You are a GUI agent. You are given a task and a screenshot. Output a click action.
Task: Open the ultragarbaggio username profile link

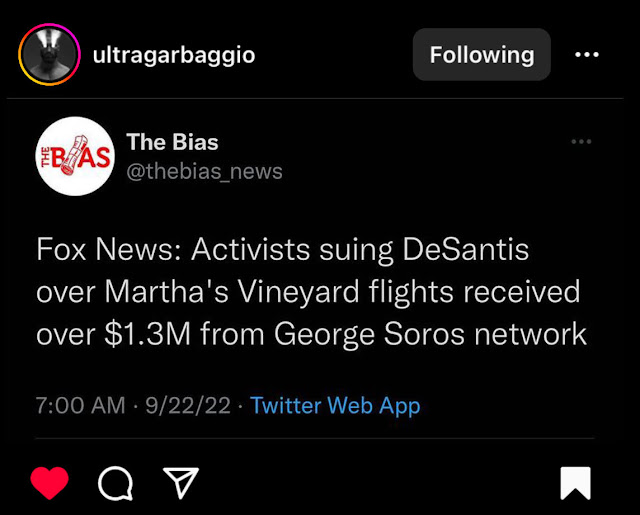pos(173,55)
